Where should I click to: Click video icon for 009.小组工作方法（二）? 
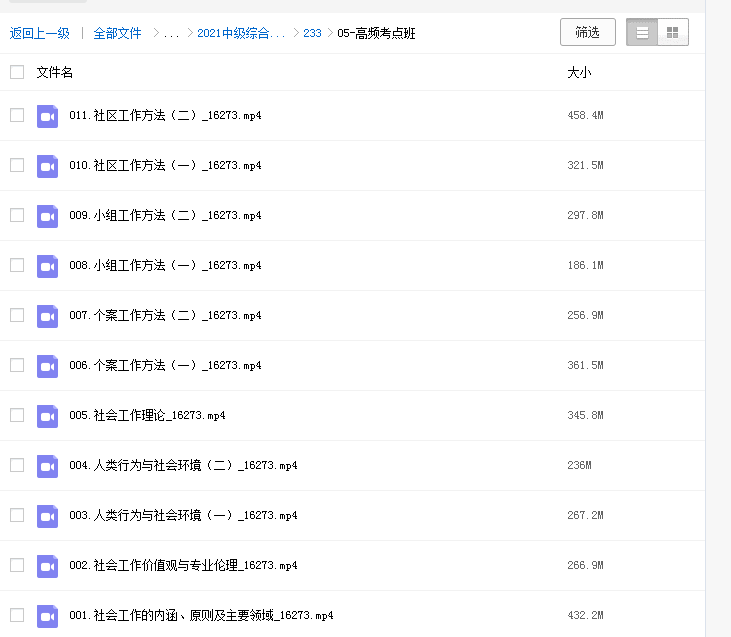[x=48, y=216]
